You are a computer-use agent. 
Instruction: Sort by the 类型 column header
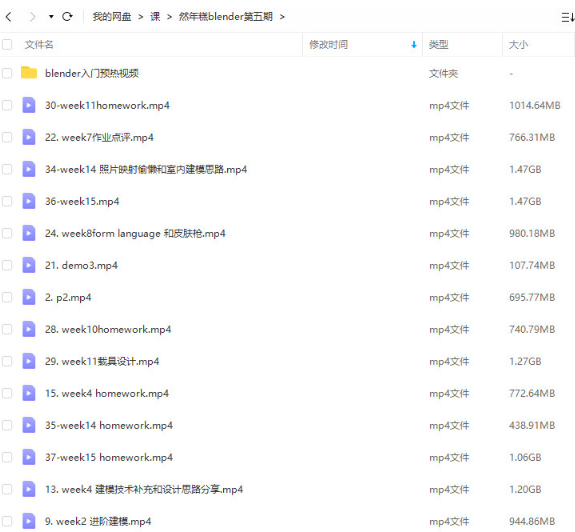pos(439,45)
